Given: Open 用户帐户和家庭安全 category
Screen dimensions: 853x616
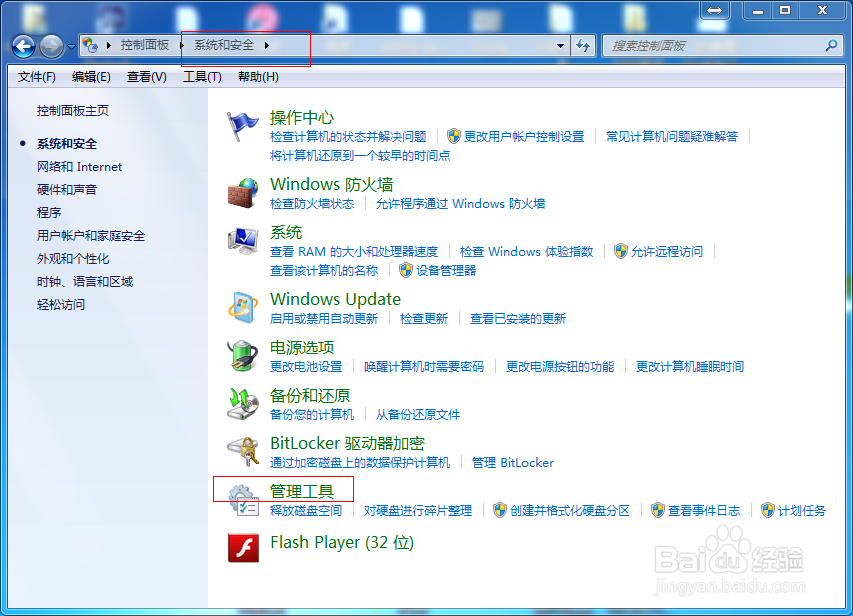Looking at the screenshot, I should pos(91,236).
